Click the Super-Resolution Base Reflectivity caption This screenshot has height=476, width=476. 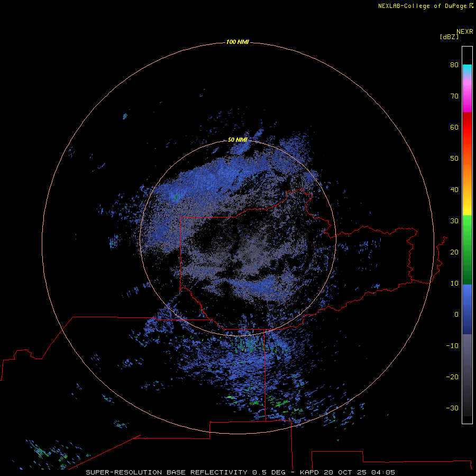(x=186, y=472)
